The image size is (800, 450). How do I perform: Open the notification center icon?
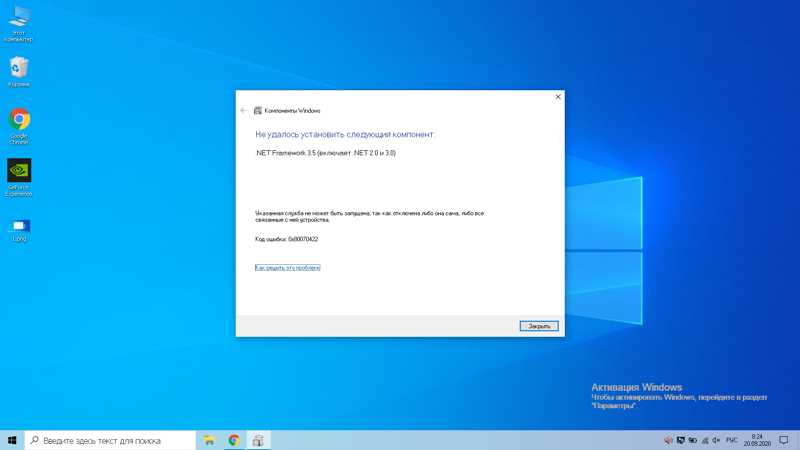[x=784, y=440]
